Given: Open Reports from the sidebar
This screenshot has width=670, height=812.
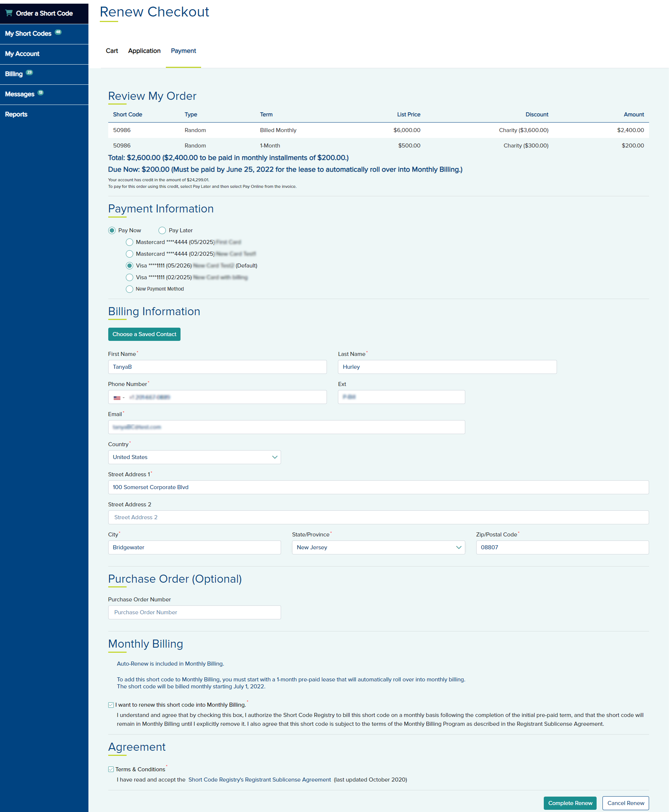Looking at the screenshot, I should point(16,114).
